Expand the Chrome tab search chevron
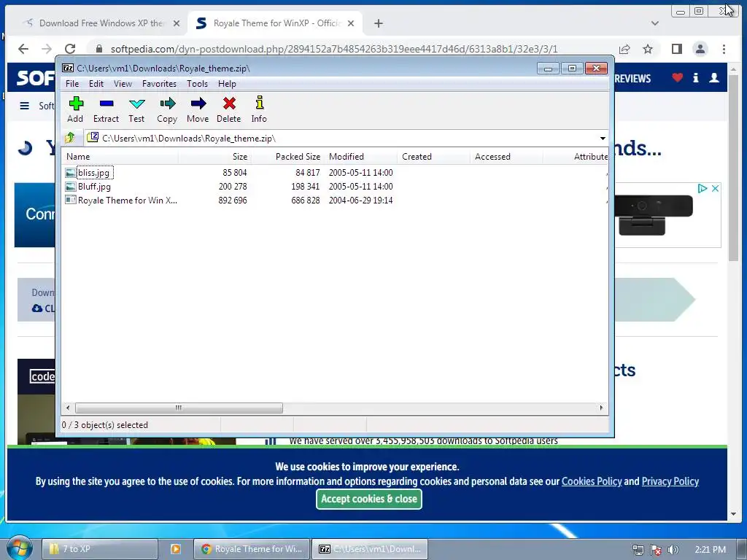Image resolution: width=747 pixels, height=560 pixels. tap(655, 23)
